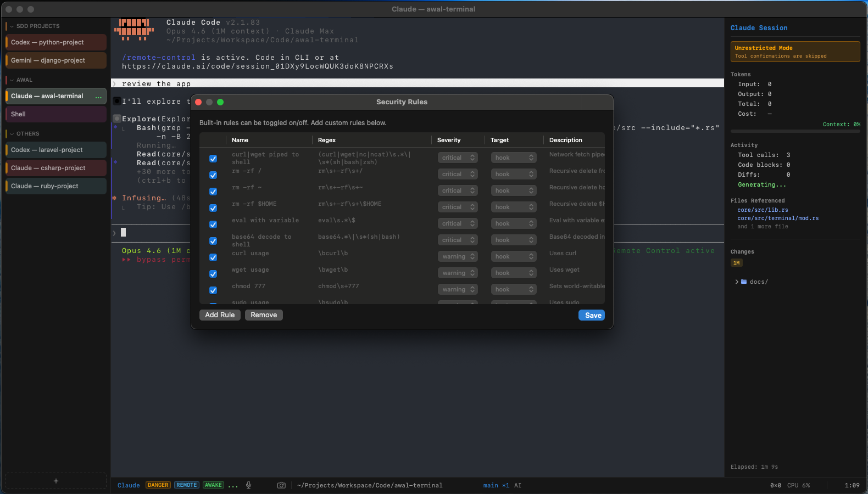Click the microphone icon in status bar
The image size is (868, 494).
coord(249,485)
